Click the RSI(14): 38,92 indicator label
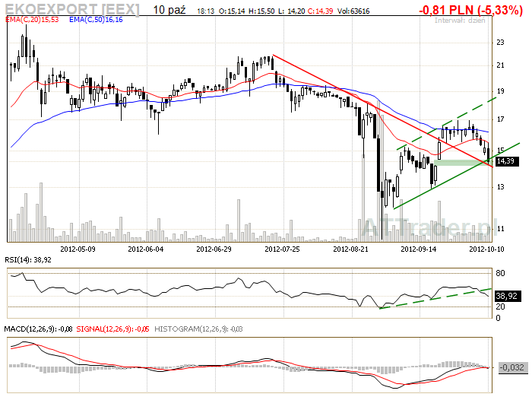 coord(28,260)
